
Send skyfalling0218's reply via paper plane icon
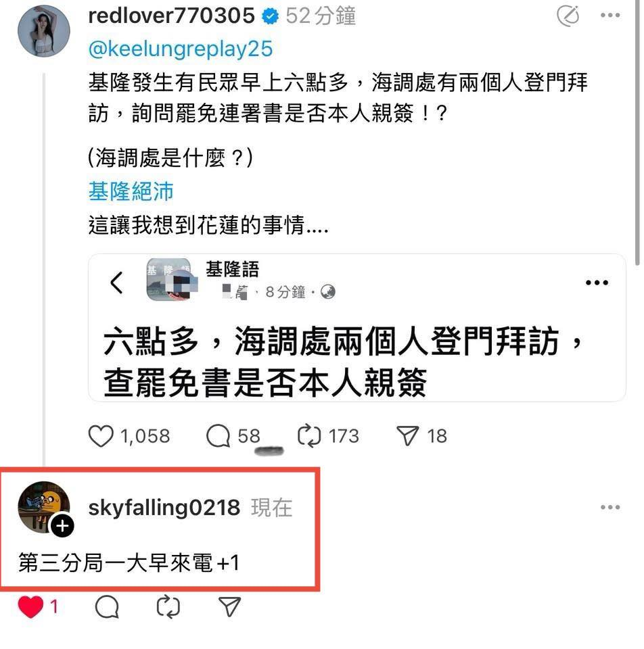[x=229, y=607]
